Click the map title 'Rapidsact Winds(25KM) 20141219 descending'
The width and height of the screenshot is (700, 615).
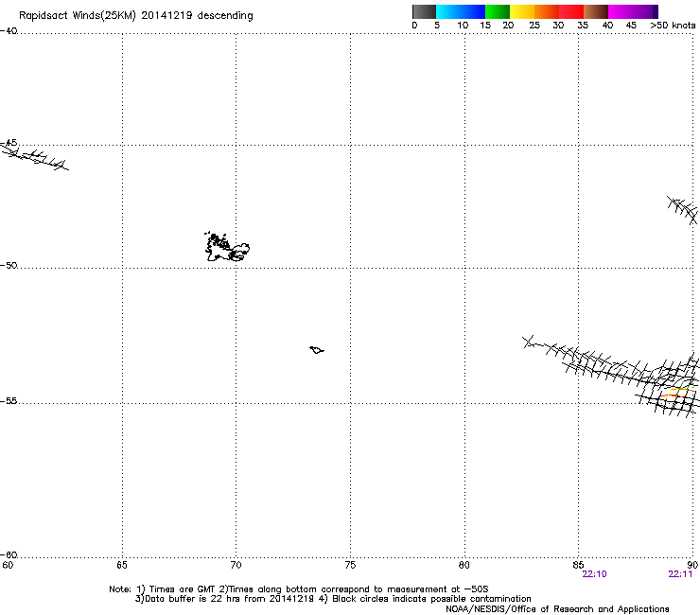pyautogui.click(x=135, y=16)
